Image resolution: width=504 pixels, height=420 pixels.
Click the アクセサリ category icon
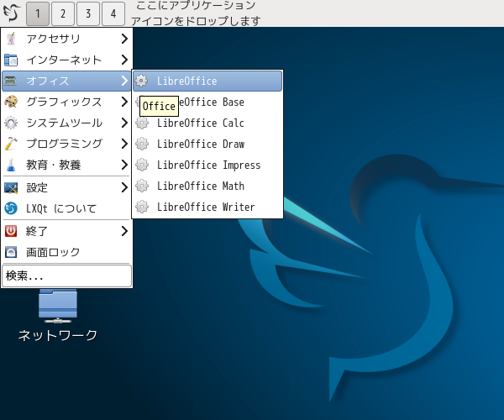(x=11, y=39)
